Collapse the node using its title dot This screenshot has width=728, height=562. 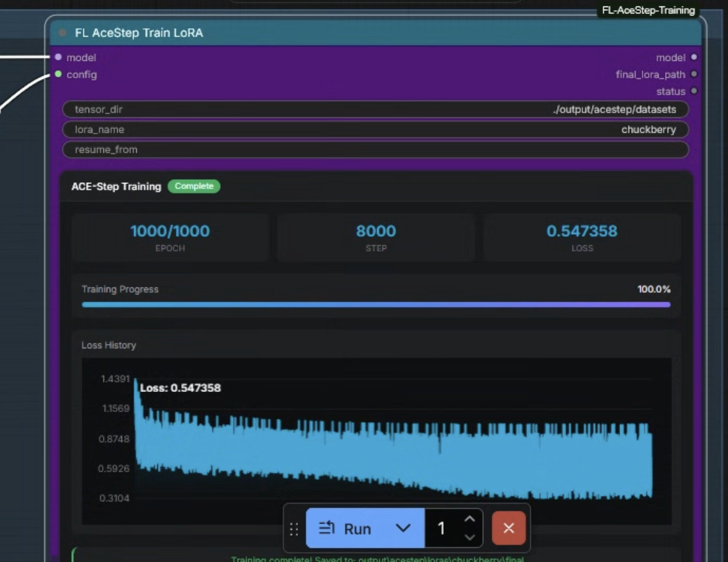coord(62,33)
